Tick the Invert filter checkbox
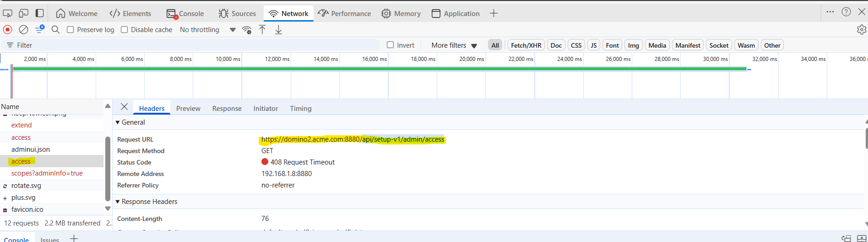868x242 pixels. click(391, 45)
